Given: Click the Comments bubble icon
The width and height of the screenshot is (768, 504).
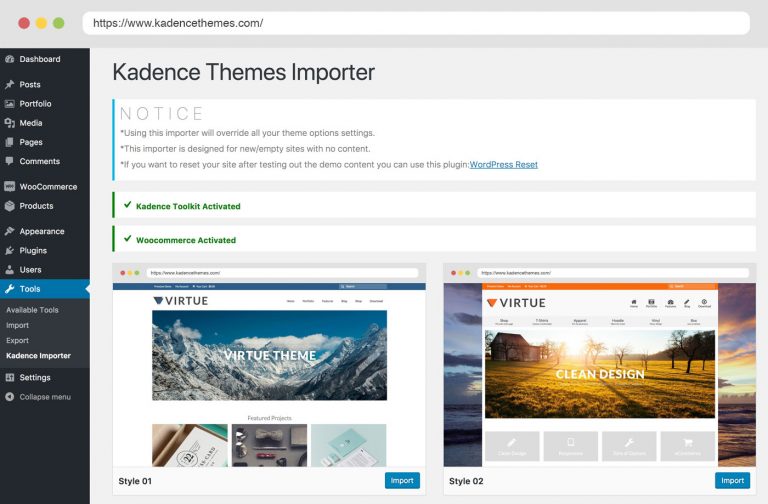Looking at the screenshot, I should 9,161.
